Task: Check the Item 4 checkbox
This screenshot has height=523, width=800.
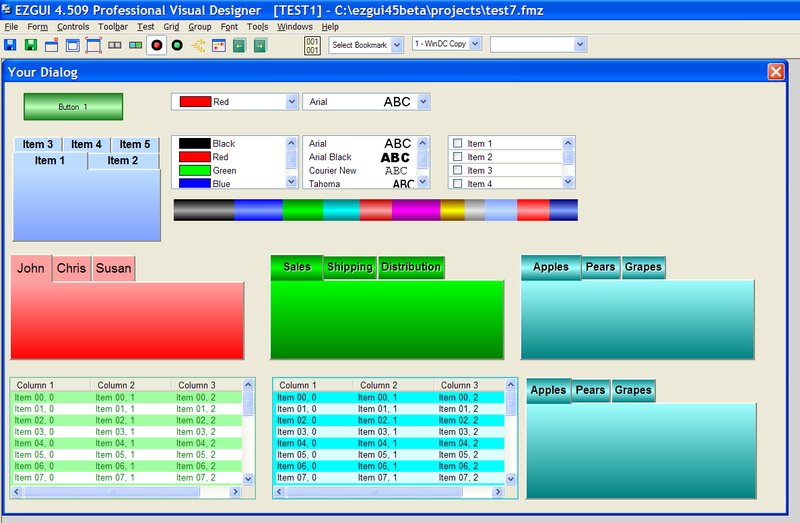Action: 458,183
